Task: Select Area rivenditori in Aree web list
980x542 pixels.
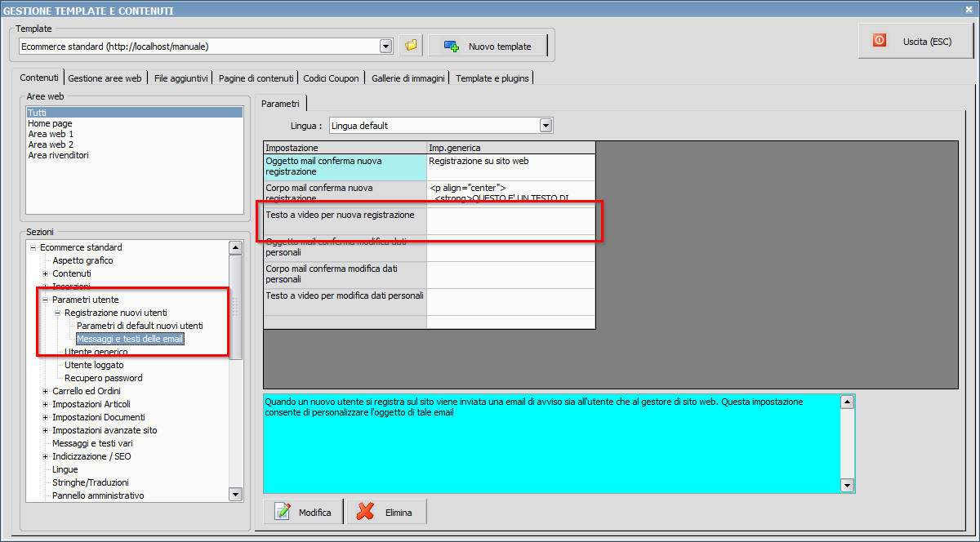Action: pyautogui.click(x=58, y=155)
